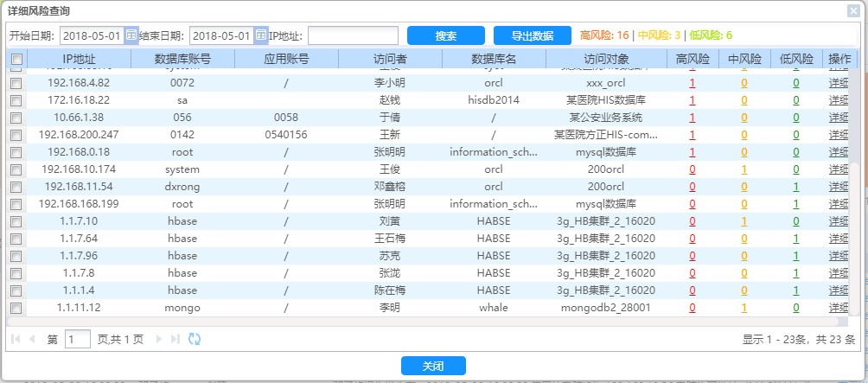This screenshot has width=868, height=383.
Task: Open the start date calendar picker
Action: point(131,35)
